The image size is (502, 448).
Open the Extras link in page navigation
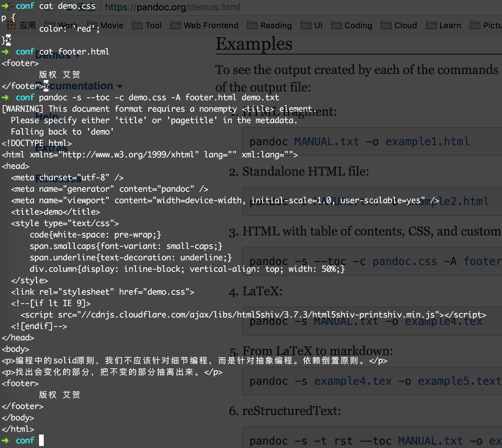click(x=51, y=148)
